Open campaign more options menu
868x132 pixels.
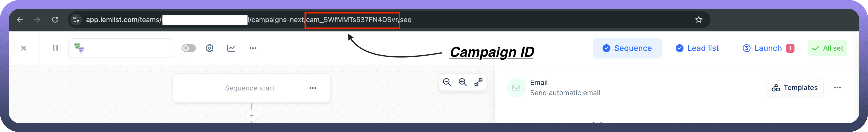(253, 48)
